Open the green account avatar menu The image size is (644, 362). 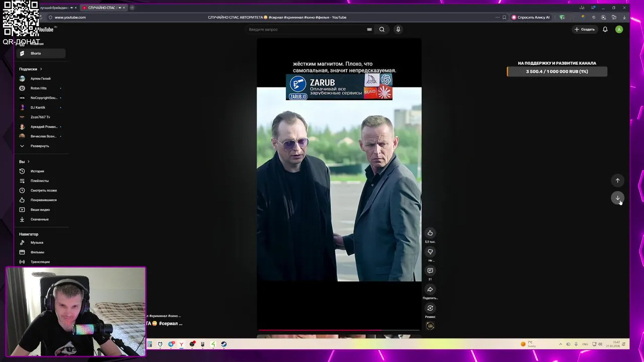619,29
